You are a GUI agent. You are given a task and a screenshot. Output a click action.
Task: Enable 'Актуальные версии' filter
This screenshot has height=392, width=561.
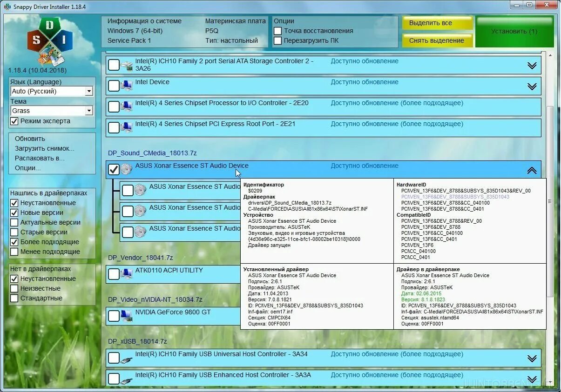coord(14,222)
